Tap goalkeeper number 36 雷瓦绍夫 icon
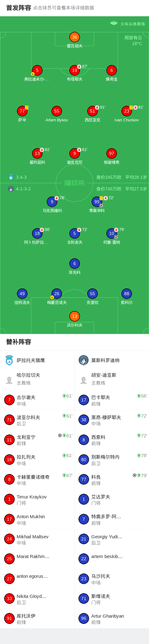149x644 pixels. (75, 37)
